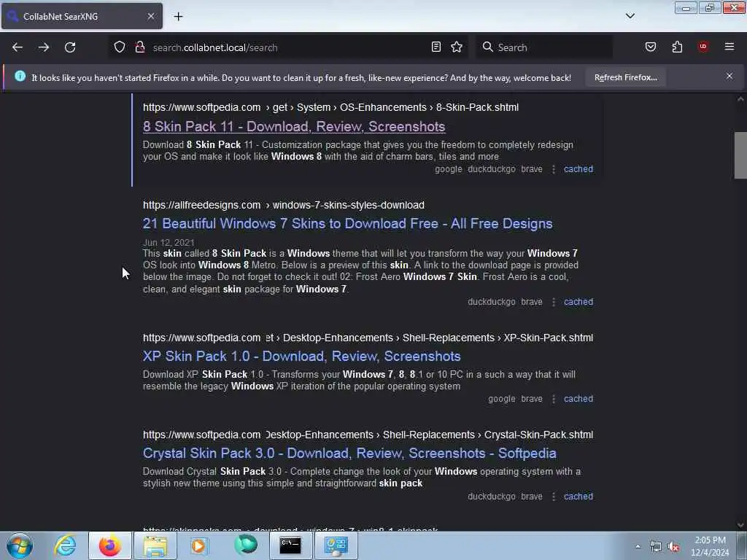Click duckduckgo label under 8 Skin Pack result
The image size is (747, 560).
point(491,169)
